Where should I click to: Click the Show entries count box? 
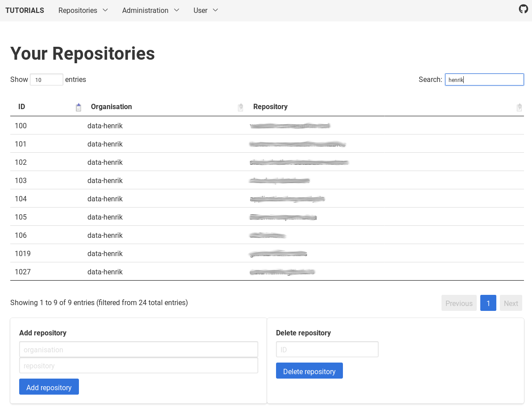pyautogui.click(x=46, y=79)
